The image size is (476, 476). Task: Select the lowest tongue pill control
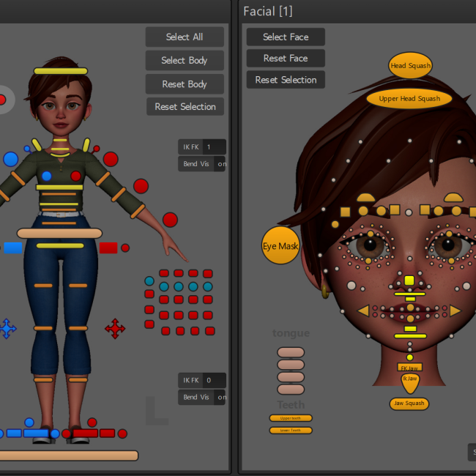291,389
